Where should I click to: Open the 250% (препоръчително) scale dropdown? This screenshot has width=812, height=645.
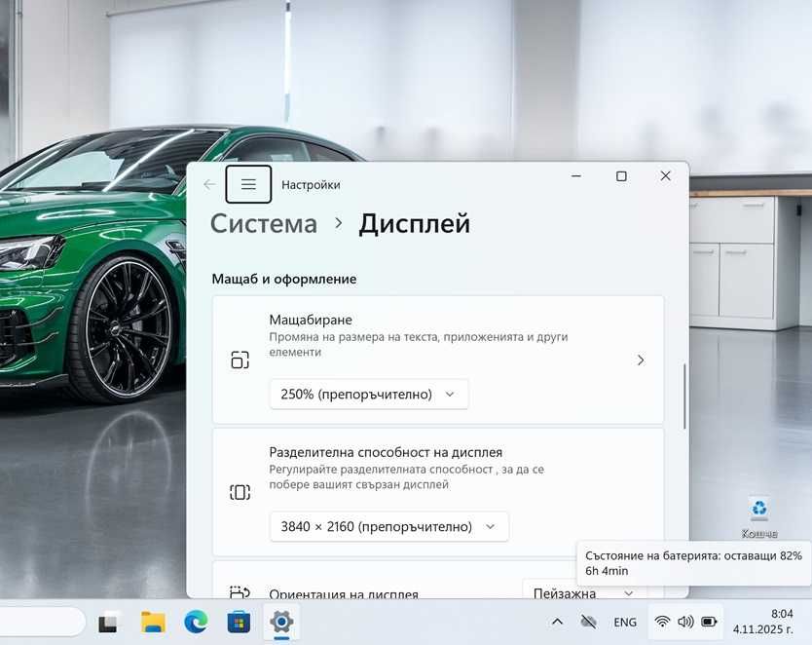(x=369, y=395)
